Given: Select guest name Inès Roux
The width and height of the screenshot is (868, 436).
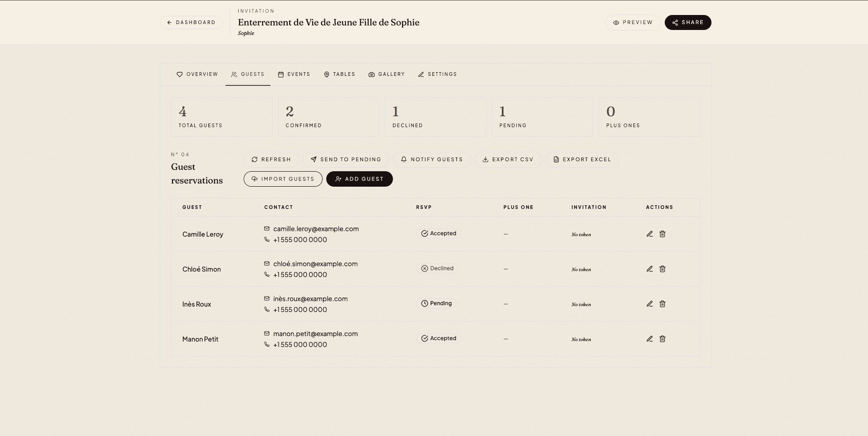Looking at the screenshot, I should [196, 304].
